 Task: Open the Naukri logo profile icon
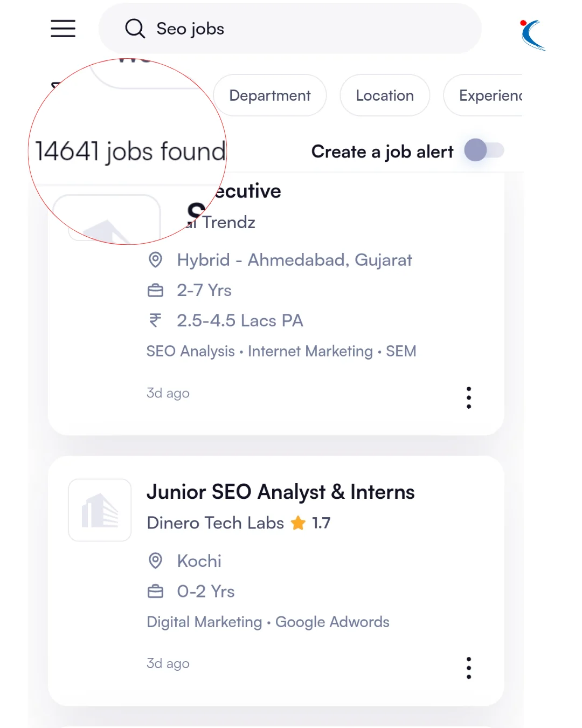(x=532, y=35)
